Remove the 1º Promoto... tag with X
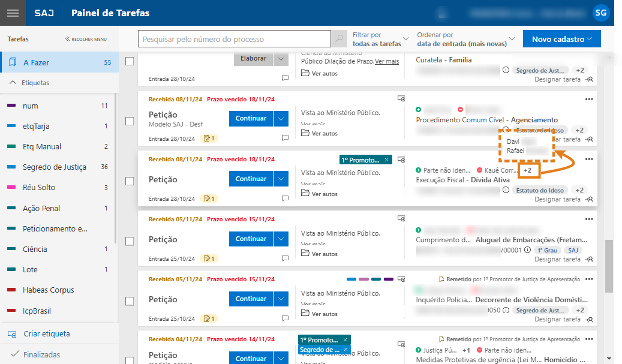This screenshot has width=622, height=364. point(387,160)
